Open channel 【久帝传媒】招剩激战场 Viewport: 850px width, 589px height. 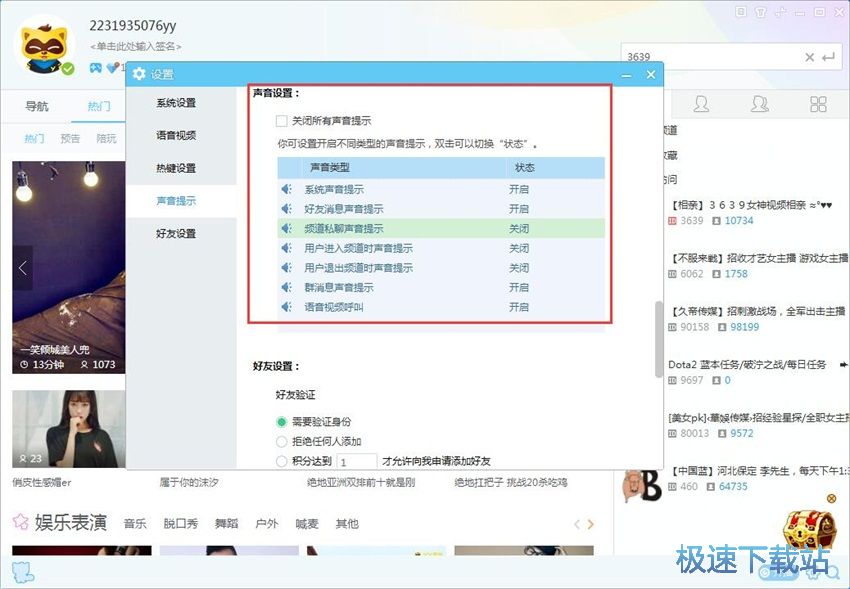point(758,311)
